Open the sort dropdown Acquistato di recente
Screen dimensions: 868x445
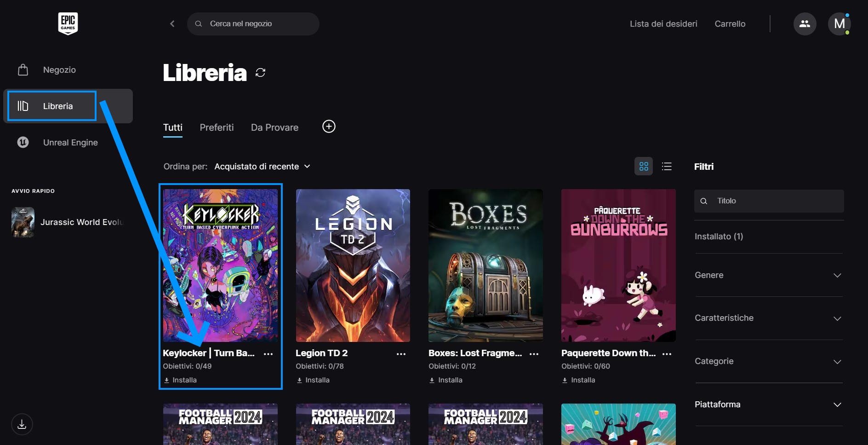262,166
